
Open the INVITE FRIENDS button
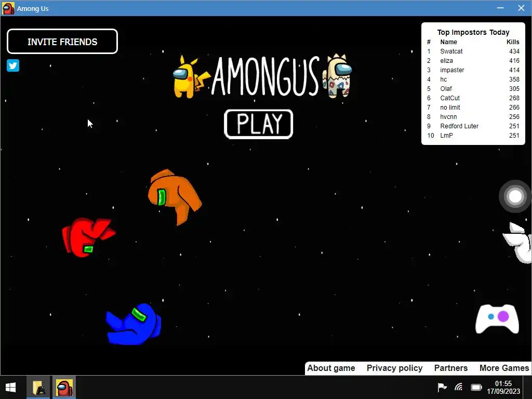click(x=62, y=42)
